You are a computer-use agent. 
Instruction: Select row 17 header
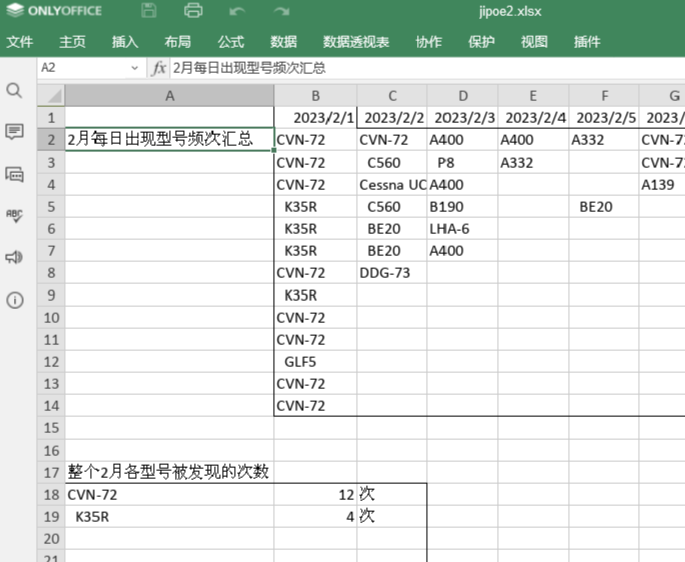[51, 472]
